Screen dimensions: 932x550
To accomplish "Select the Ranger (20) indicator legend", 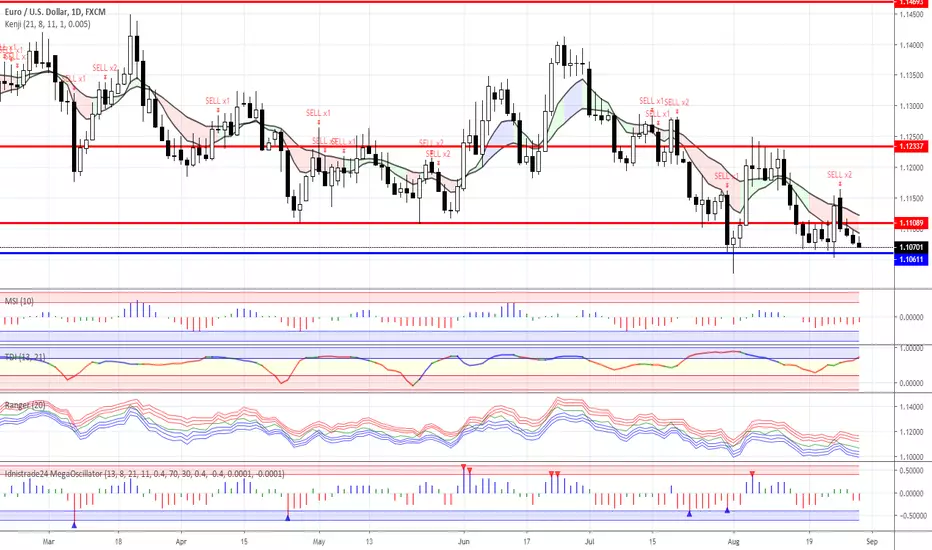I will point(25,405).
